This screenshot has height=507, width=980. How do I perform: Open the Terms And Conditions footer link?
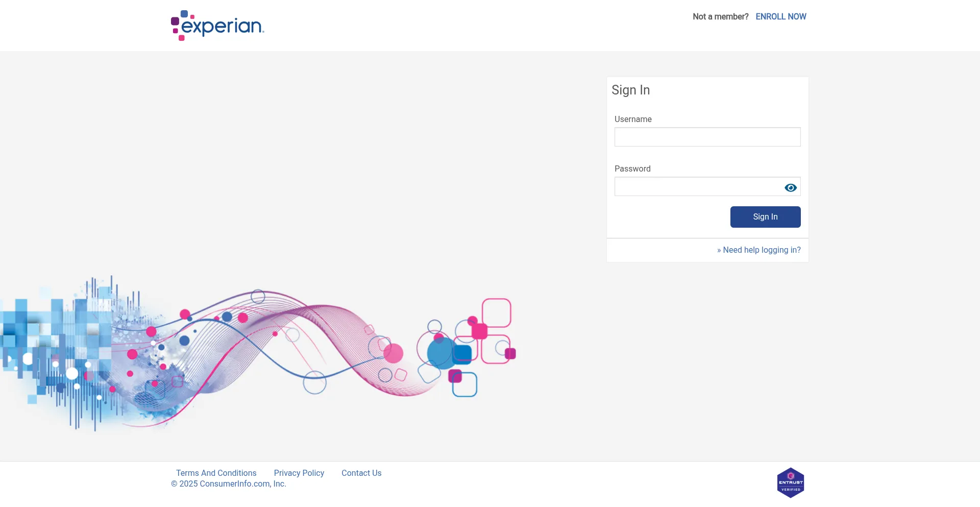pyautogui.click(x=216, y=473)
